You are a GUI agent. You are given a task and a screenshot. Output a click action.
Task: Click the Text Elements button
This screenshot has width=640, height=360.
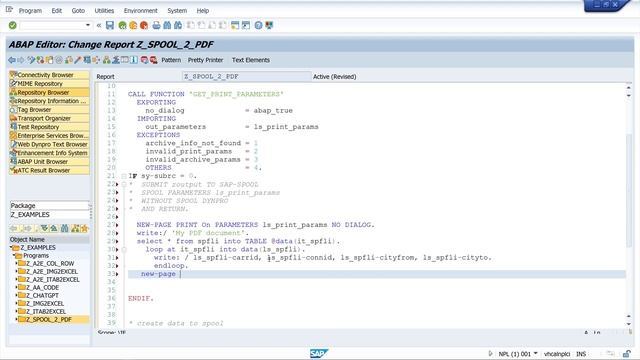click(251, 60)
